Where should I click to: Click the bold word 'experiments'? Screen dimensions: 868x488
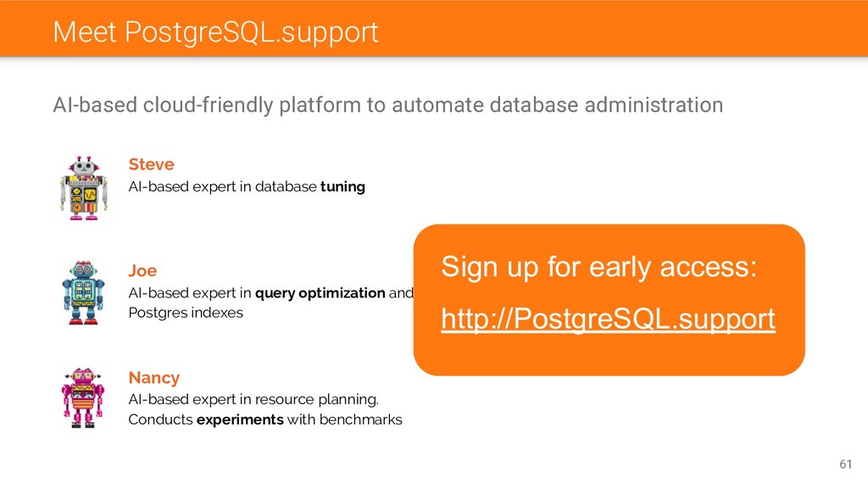pyautogui.click(x=240, y=420)
